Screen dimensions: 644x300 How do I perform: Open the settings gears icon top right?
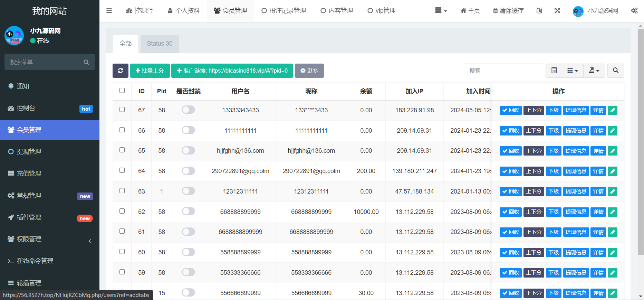634,11
